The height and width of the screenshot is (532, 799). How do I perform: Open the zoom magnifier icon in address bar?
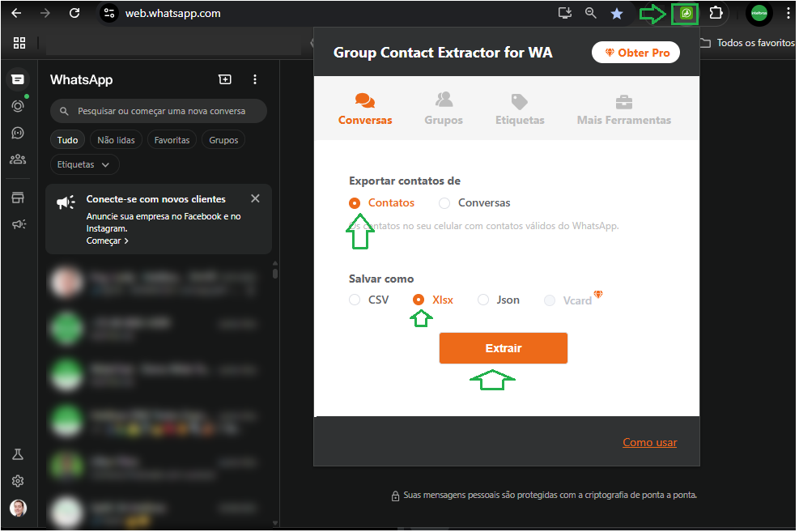tap(591, 13)
